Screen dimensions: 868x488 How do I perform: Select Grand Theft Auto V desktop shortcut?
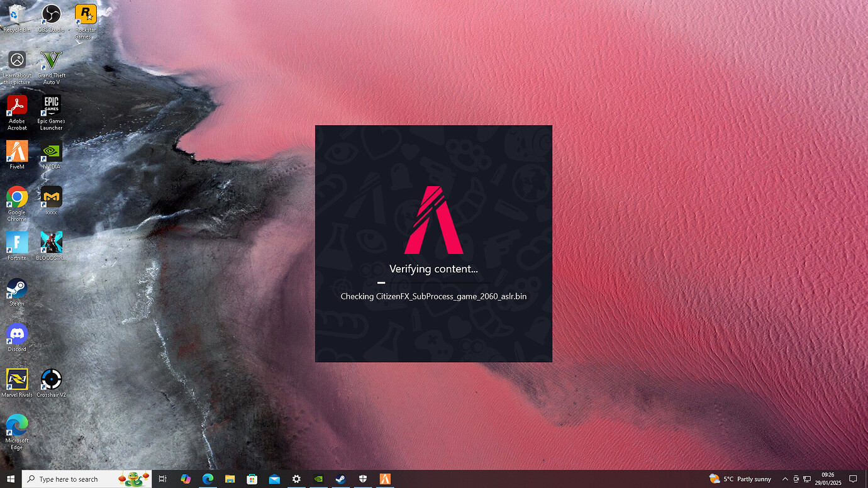(x=52, y=67)
